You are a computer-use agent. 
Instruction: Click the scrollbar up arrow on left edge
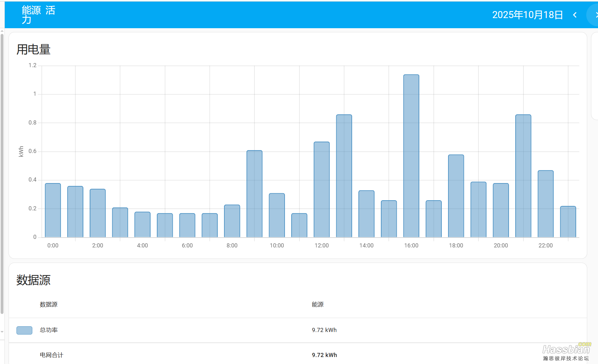click(x=2, y=31)
